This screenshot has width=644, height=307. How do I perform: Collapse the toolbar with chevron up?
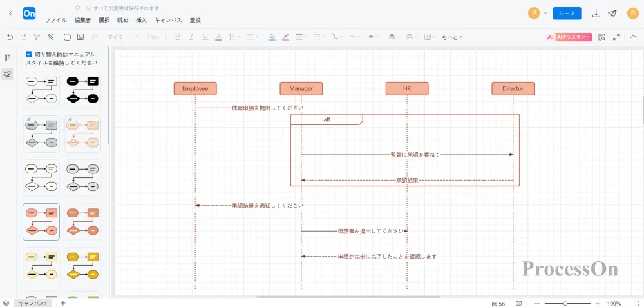634,37
